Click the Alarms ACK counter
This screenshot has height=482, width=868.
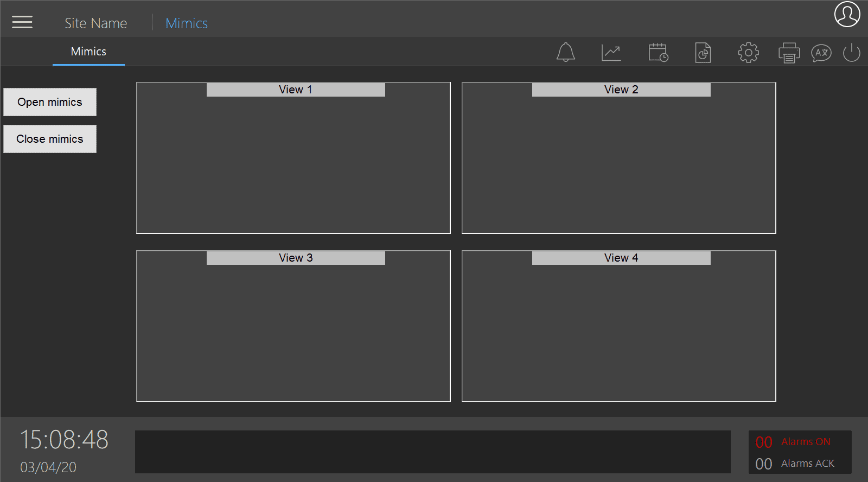[795, 464]
